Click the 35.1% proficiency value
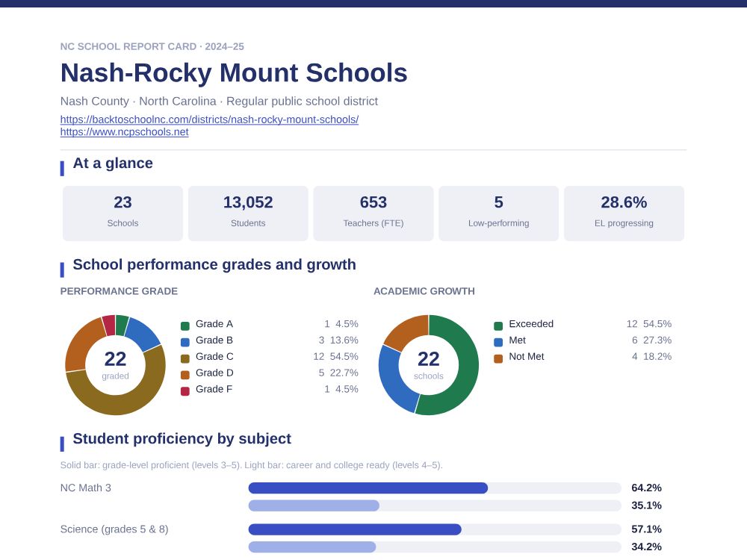Image resolution: width=747 pixels, height=560 pixels. [646, 505]
